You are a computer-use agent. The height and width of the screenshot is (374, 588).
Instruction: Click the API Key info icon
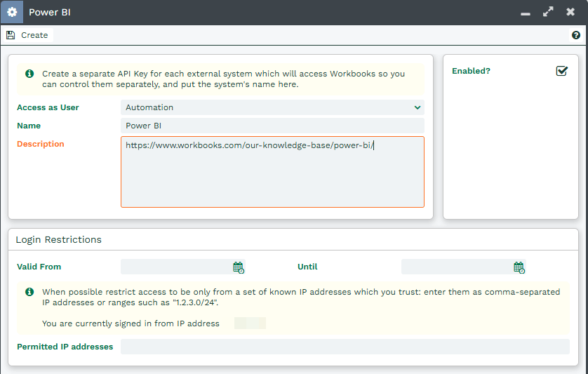coord(29,74)
